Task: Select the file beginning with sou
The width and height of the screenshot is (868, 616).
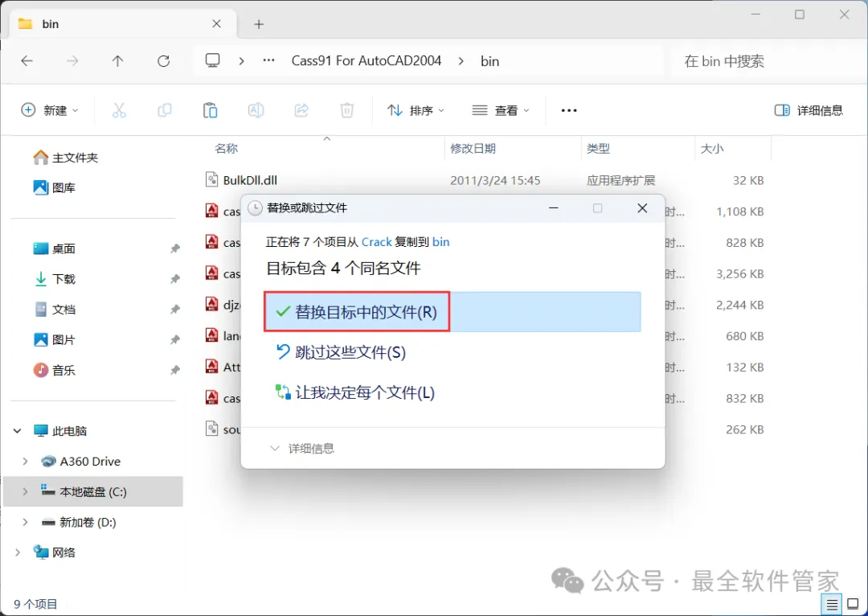Action: click(x=223, y=429)
